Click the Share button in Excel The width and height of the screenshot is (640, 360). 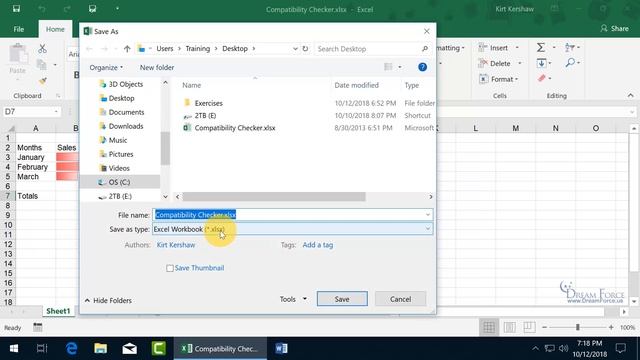[x=614, y=29]
